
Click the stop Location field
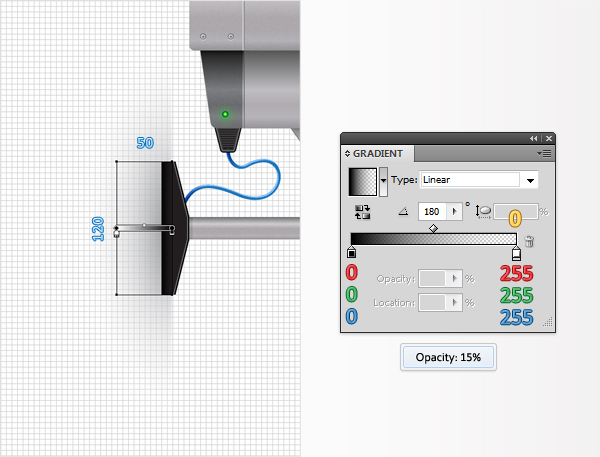(432, 303)
